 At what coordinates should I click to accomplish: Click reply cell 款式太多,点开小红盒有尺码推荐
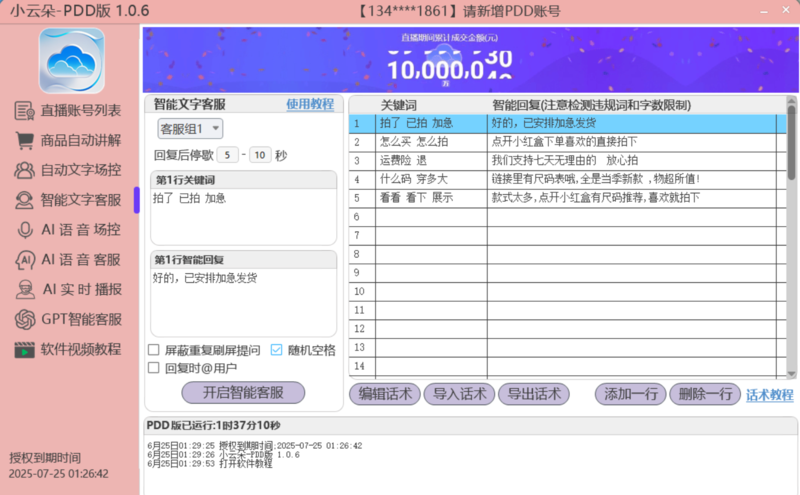pos(632,198)
